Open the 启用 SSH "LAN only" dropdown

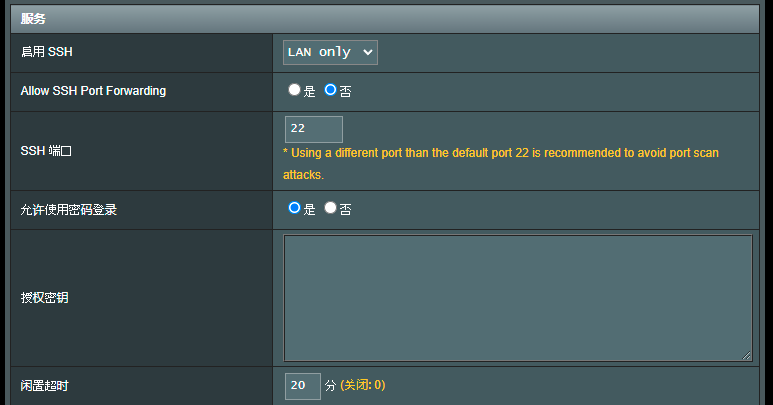click(x=330, y=52)
